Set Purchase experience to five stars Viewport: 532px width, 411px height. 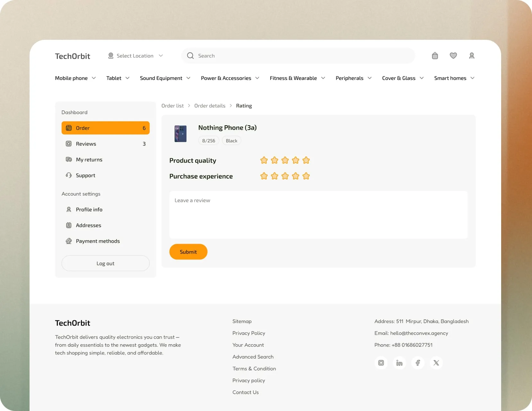click(306, 176)
